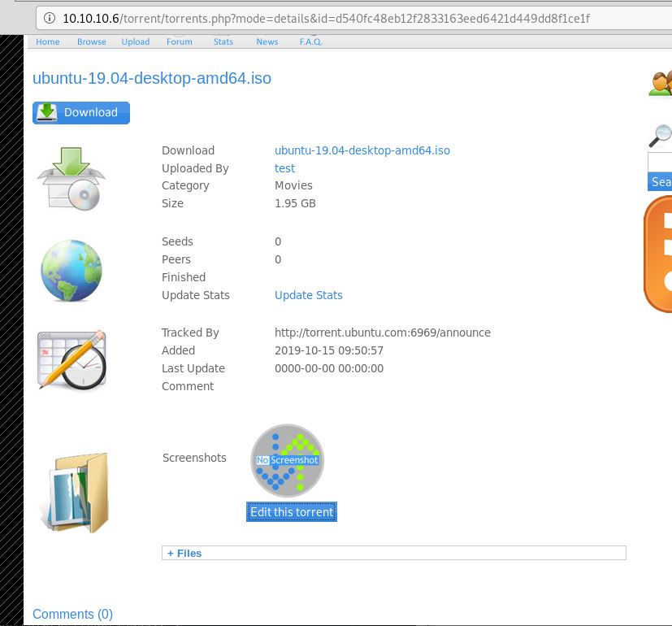The height and width of the screenshot is (626, 672).
Task: Click the No Screenshot thumbnail
Action: tap(287, 460)
